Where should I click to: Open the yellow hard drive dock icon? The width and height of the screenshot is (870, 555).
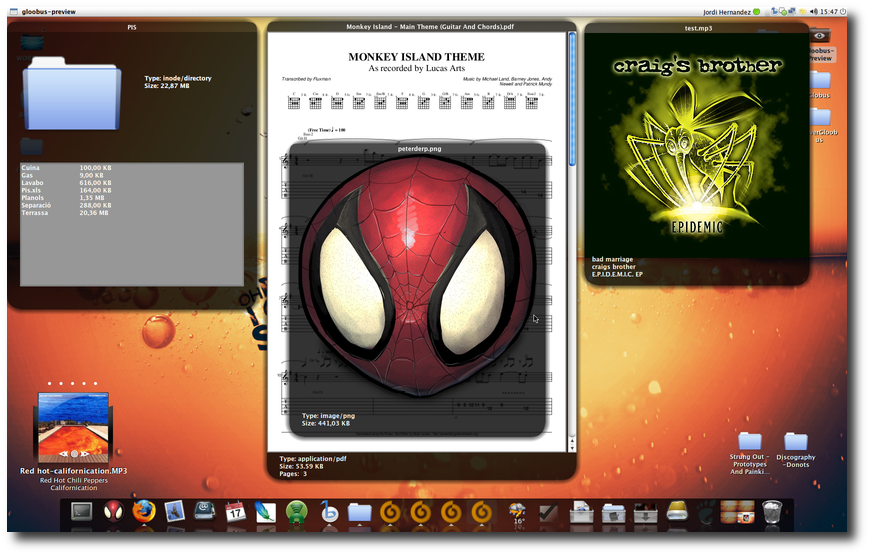[x=677, y=511]
